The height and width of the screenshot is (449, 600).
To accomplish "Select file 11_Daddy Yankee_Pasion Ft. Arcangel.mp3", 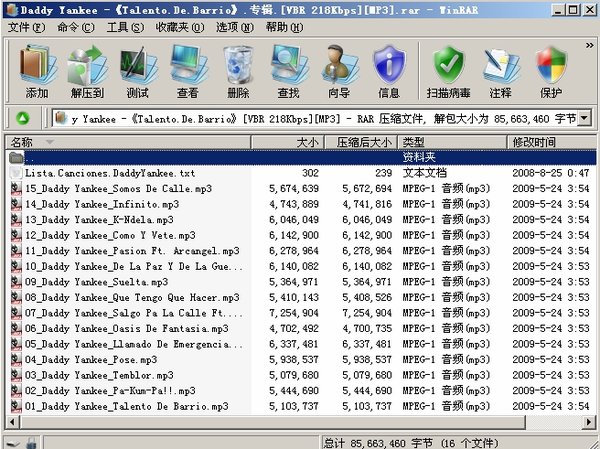I will coord(132,251).
